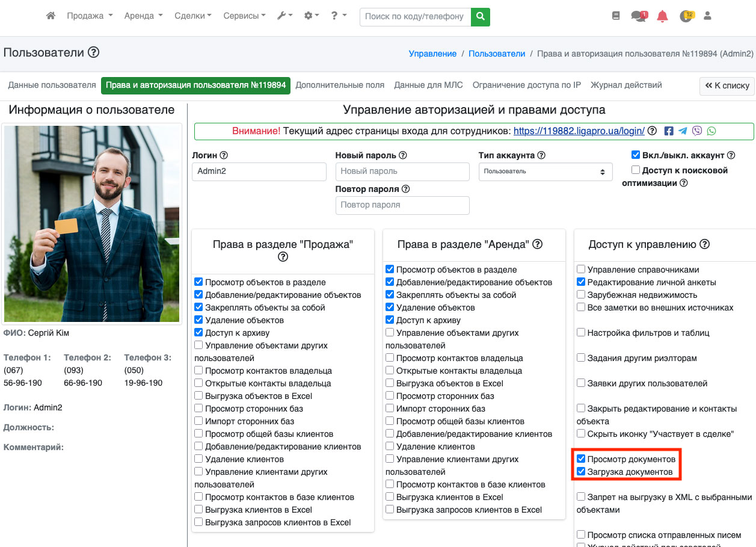The height and width of the screenshot is (547, 756).
Task: Open the ligapro.ua login page link
Action: click(x=579, y=131)
